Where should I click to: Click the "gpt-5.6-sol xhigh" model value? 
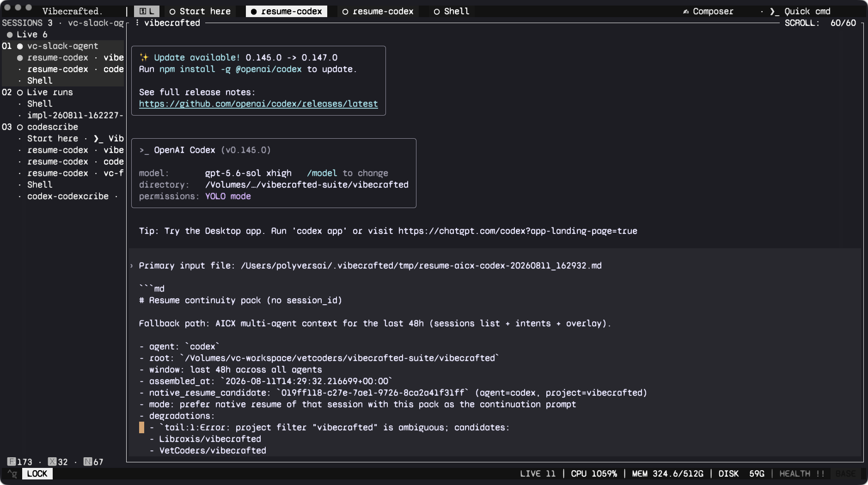point(248,173)
